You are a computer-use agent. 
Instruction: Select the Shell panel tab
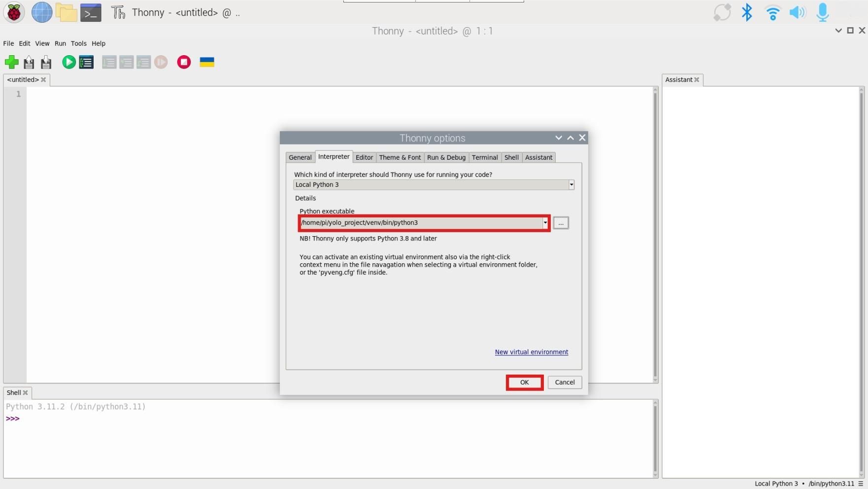(13, 392)
